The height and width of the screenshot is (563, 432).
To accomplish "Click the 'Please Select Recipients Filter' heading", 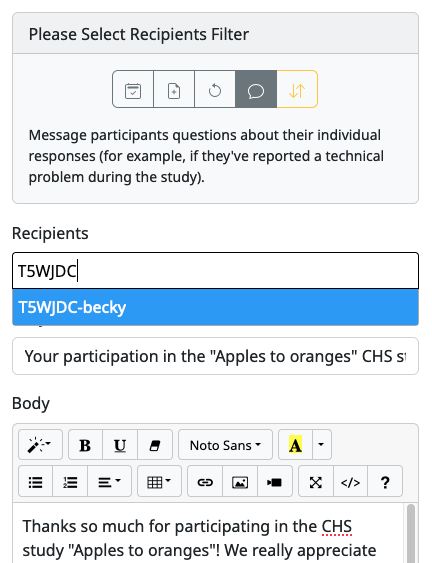I will click(x=139, y=34).
